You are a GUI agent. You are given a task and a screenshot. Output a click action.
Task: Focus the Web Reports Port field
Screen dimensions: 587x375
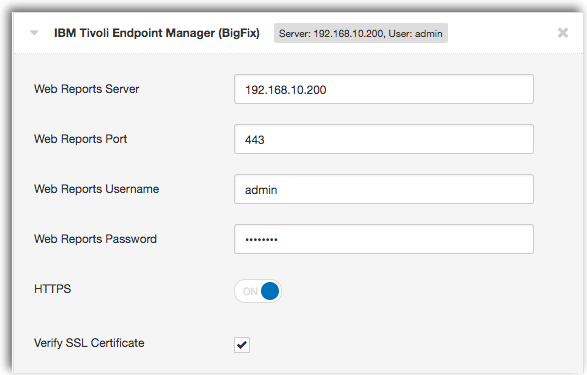click(x=384, y=139)
